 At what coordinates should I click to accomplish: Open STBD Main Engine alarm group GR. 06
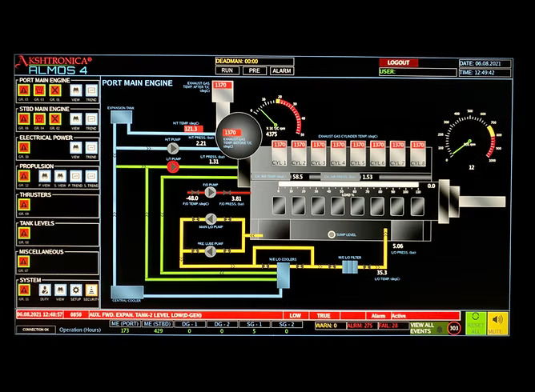pyautogui.click(x=23, y=119)
